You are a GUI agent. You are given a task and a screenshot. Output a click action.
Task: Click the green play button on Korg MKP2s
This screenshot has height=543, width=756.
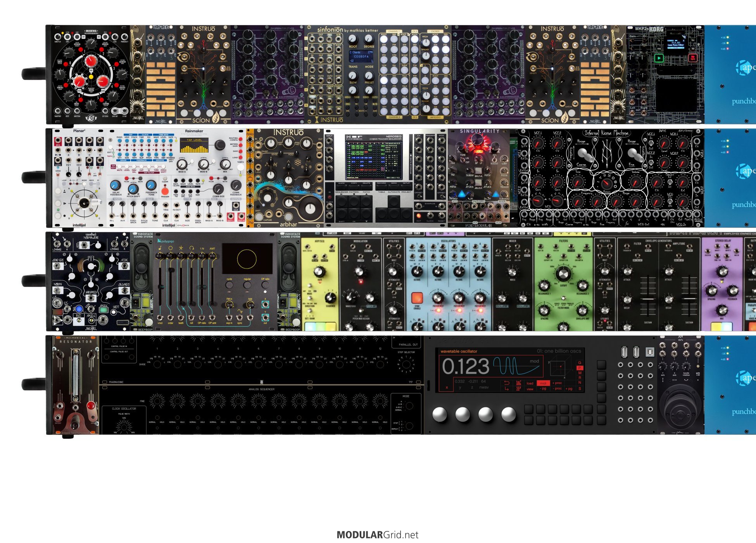pos(659,59)
